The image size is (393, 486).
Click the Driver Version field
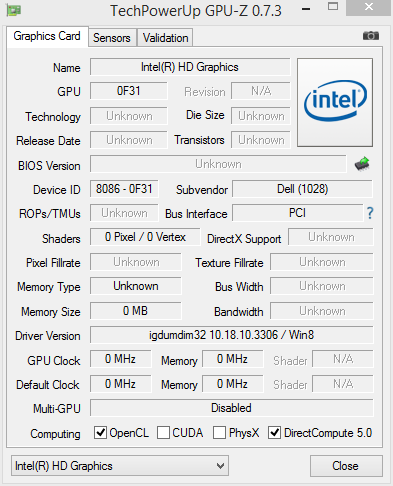pos(232,335)
